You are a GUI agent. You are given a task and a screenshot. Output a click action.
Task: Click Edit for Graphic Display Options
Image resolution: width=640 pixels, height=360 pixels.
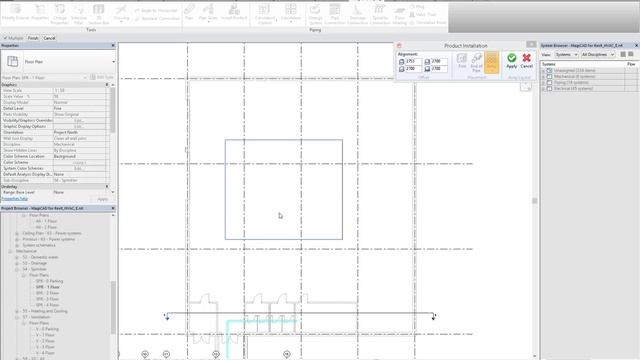[79, 127]
